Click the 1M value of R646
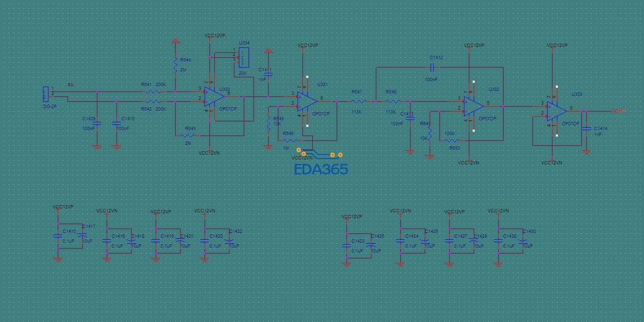This screenshot has height=322, width=644. point(286,148)
